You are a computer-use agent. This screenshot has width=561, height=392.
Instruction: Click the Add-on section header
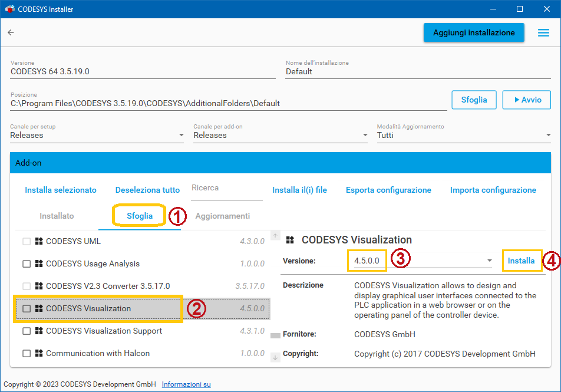[280, 163]
